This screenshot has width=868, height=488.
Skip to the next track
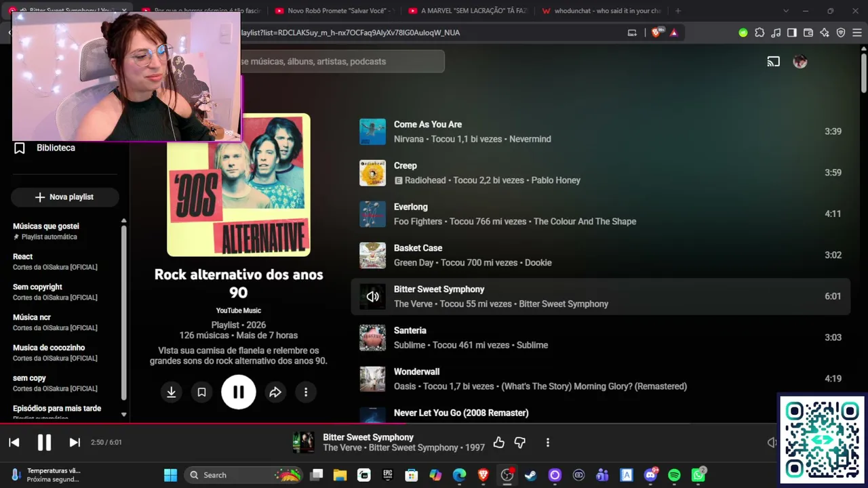(x=75, y=443)
